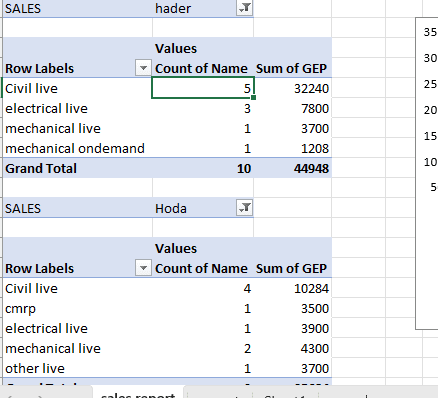Select the cell with value 4300
The height and width of the screenshot is (398, 438).
[x=292, y=348]
